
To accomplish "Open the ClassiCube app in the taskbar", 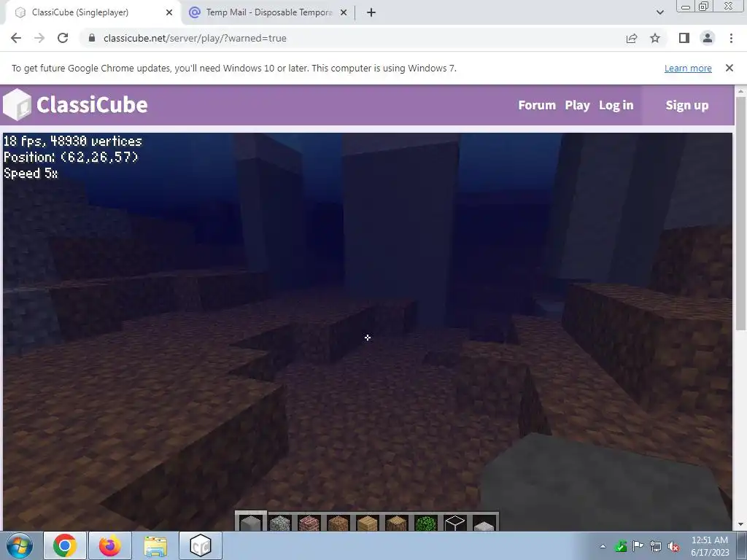I will tap(201, 545).
